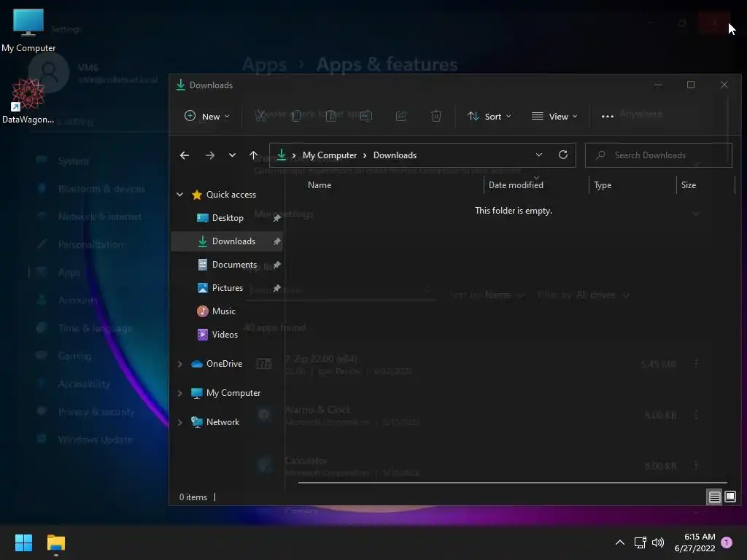Open Documents in Quick access
This screenshot has width=747, height=560.
(234, 264)
